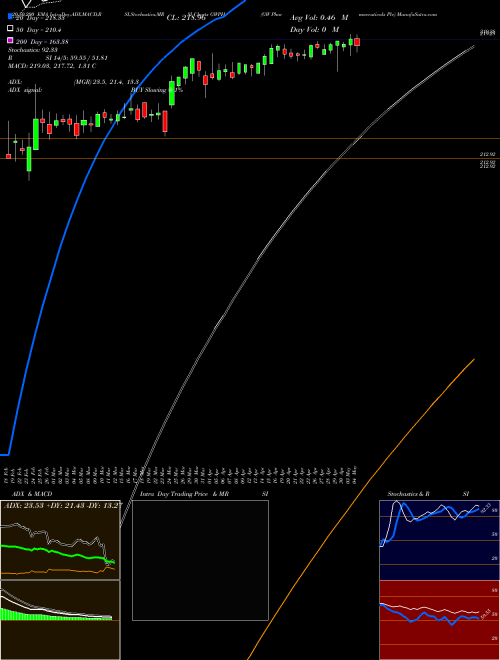500x660 pixels.
Task: Click the blue 20 Day legend swatch
Action: tap(10, 17)
